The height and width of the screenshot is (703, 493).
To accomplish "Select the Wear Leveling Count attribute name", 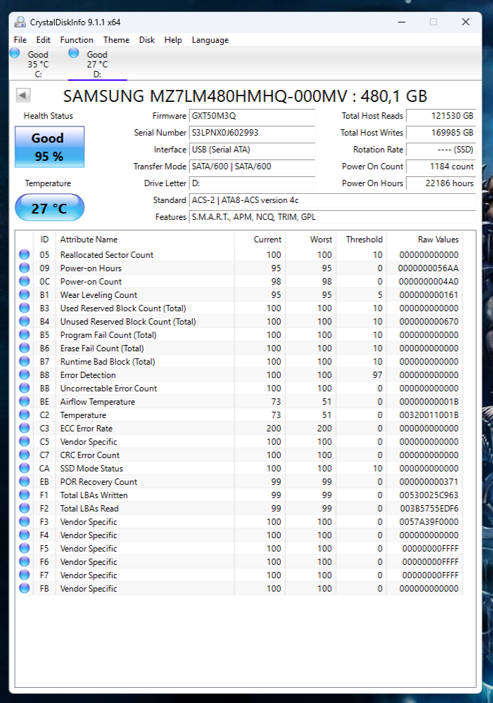I will [x=99, y=295].
